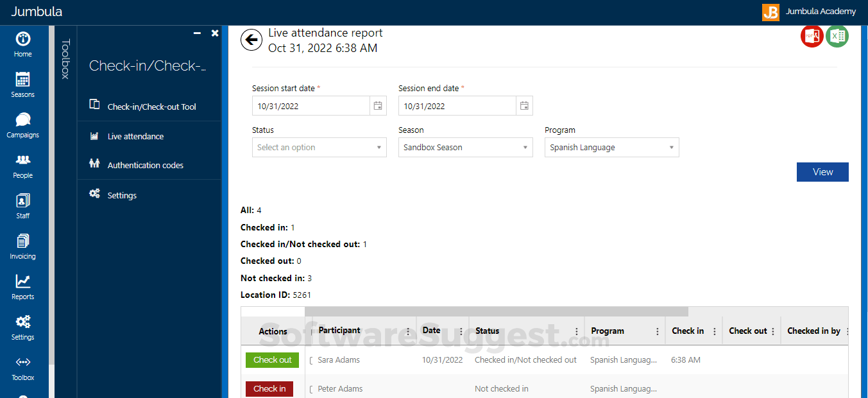Select Live attendance in the Toolbox panel
Viewport: 868px width, 398px height.
point(136,135)
